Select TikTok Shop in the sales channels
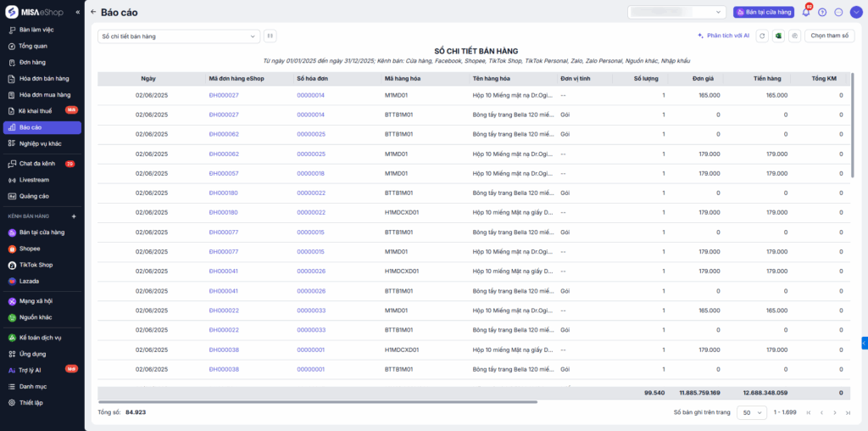This screenshot has width=868, height=431. pyautogui.click(x=36, y=265)
